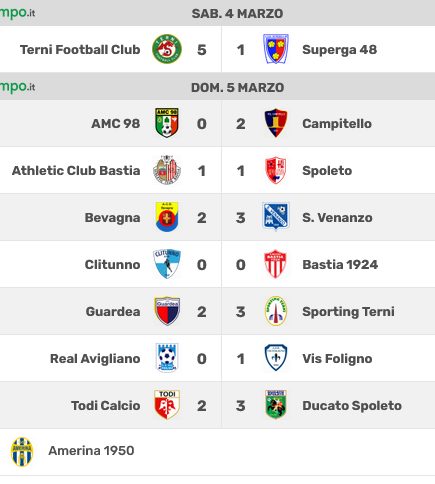Open the AMC 98 team crest
Viewport: 435px width, 484px height.
pos(167,123)
